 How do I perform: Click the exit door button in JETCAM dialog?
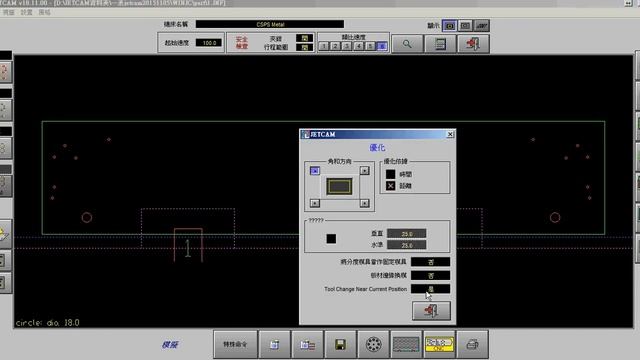431,311
